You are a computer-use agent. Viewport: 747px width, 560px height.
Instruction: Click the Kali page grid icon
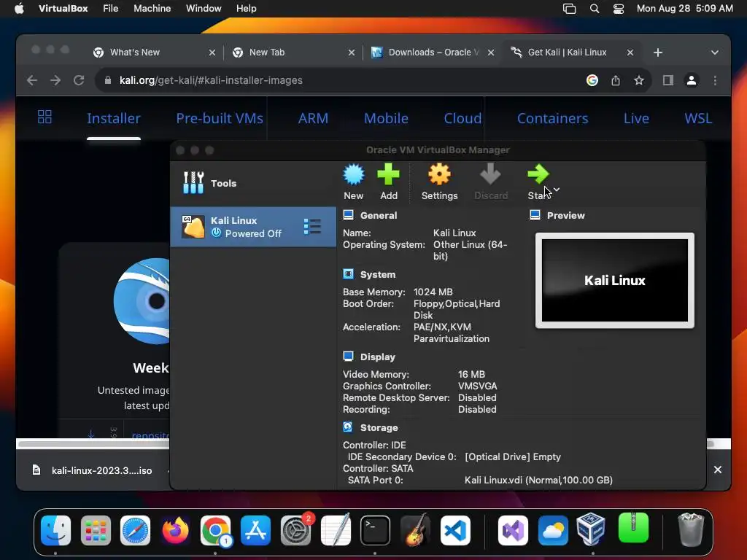[x=44, y=117]
